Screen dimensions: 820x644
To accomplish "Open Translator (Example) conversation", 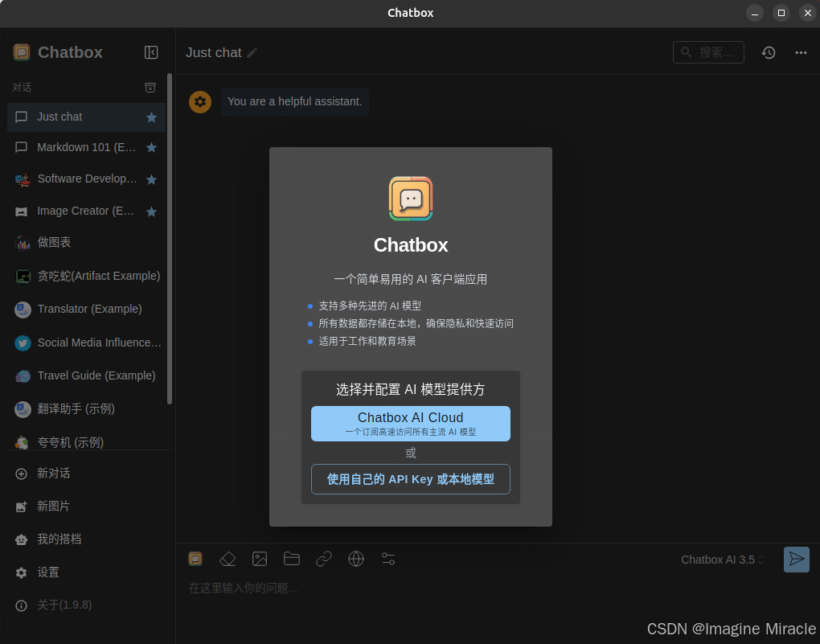I will coord(89,310).
